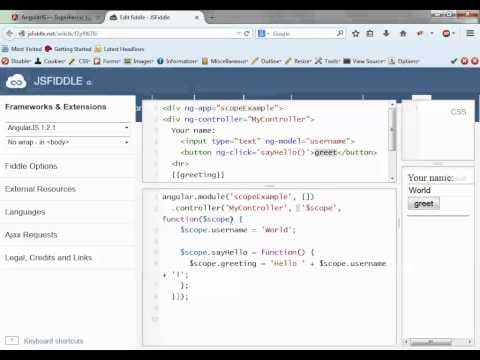Open the Outline developer toolbar menu
This screenshot has width=480, height=360.
267,61
